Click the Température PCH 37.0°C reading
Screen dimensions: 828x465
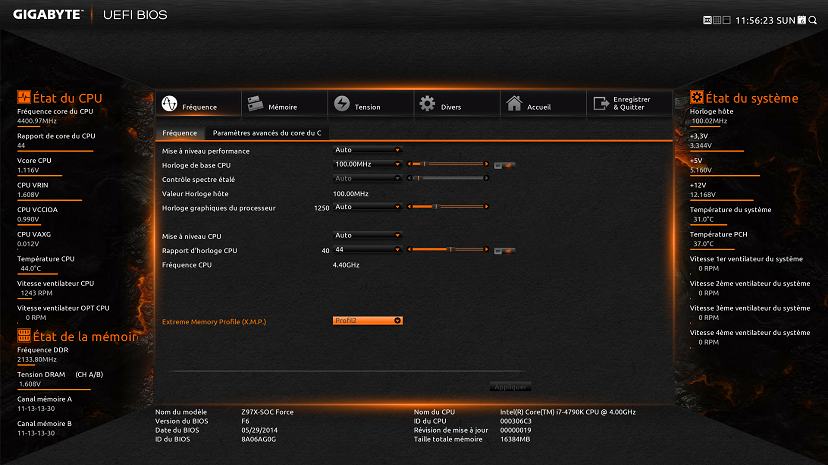tap(703, 244)
